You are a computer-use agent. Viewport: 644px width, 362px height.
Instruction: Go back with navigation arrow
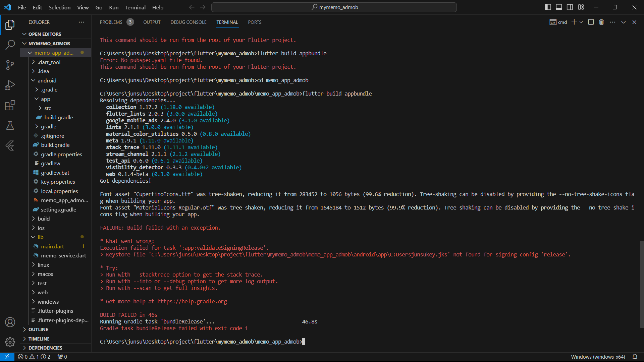(192, 7)
